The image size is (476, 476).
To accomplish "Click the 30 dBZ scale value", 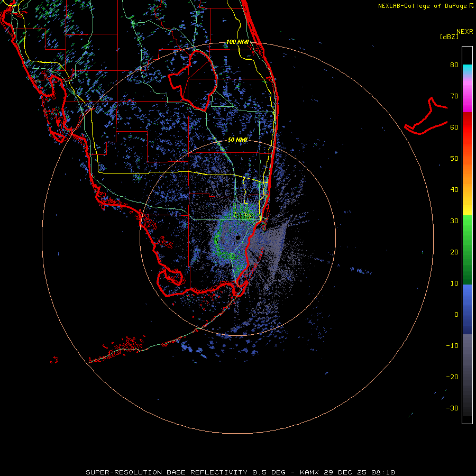I will point(454,221).
